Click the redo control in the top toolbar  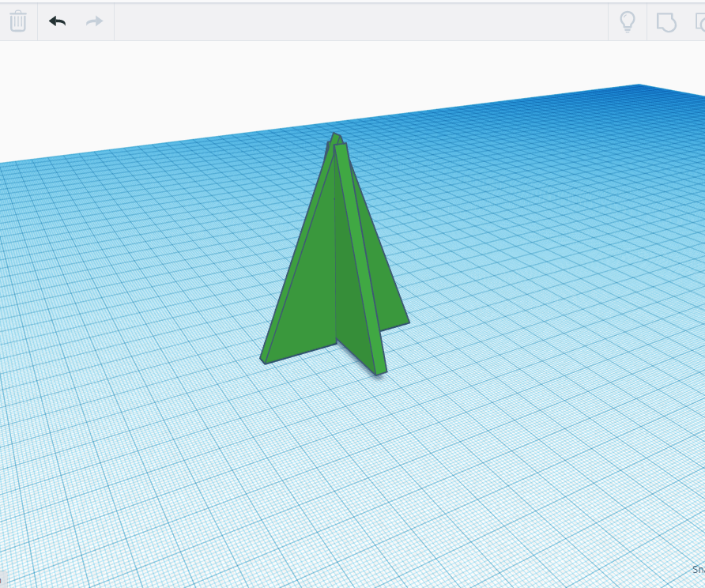[x=92, y=21]
